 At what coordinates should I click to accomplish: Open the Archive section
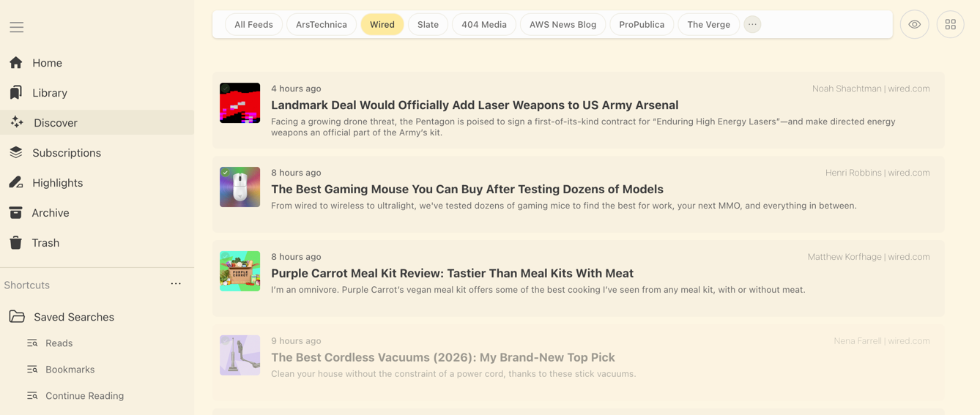51,213
